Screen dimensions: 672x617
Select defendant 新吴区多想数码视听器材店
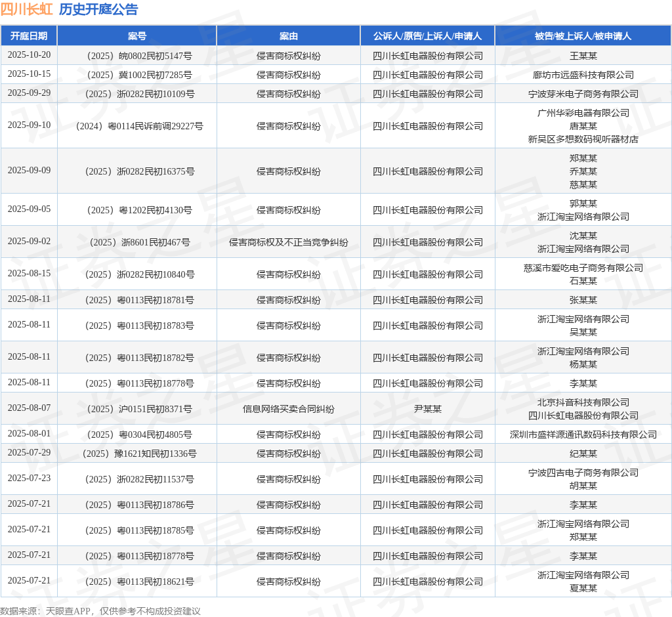(583, 139)
